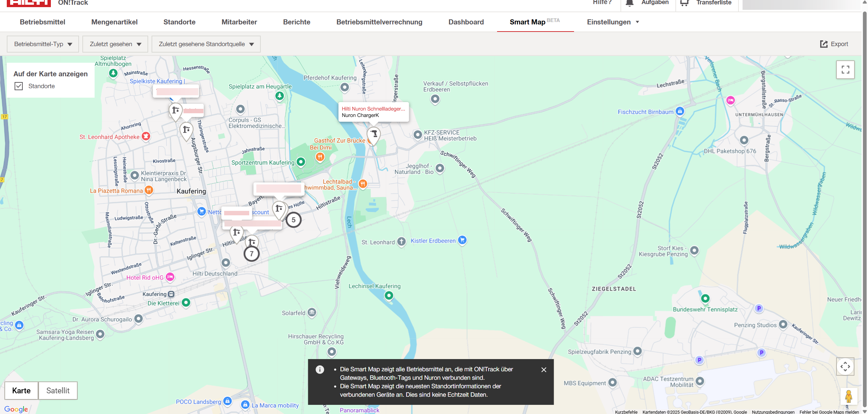Open the Nutzungsbedingungen link
868x414 pixels.
coord(773,412)
